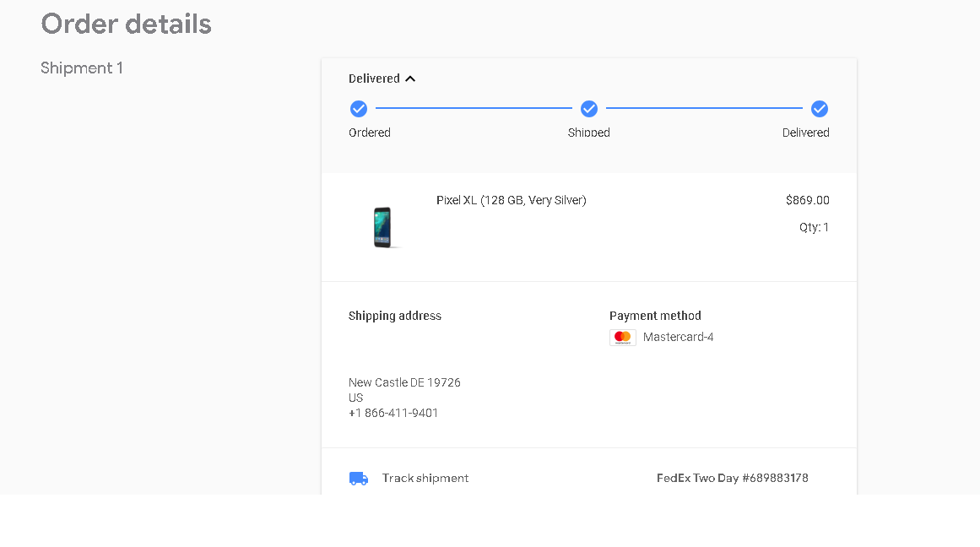Click the Ordered checkmark icon
The height and width of the screenshot is (547, 980).
click(358, 108)
